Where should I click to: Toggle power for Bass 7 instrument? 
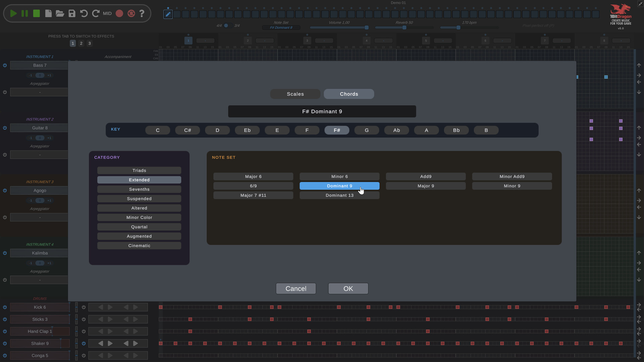(5, 65)
